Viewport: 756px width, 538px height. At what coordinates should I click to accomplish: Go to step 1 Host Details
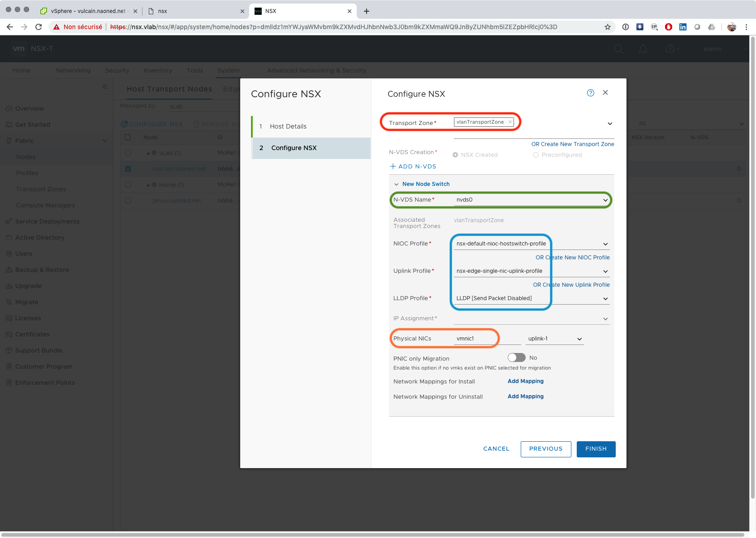coord(288,126)
